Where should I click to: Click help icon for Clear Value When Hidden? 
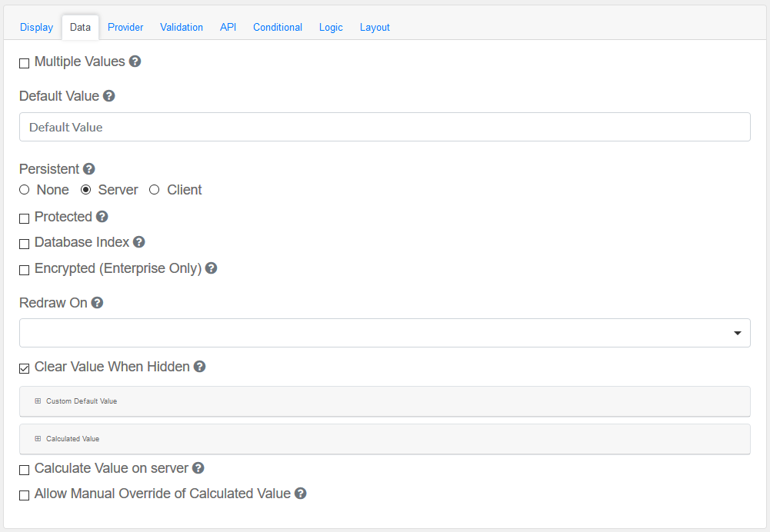(x=200, y=367)
